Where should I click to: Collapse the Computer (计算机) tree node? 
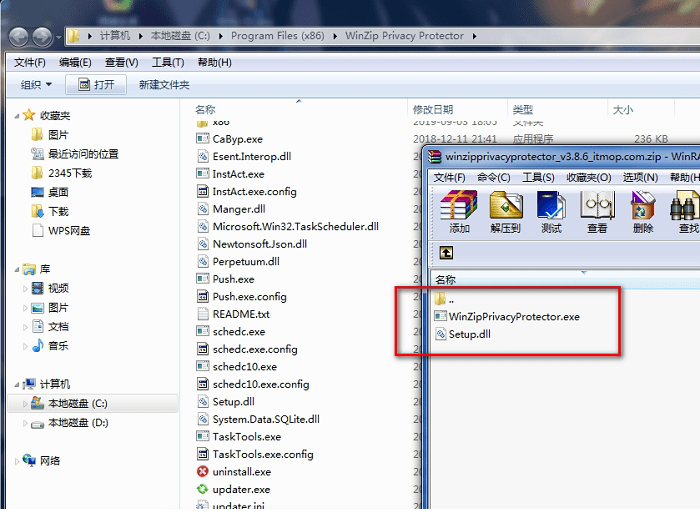17,384
